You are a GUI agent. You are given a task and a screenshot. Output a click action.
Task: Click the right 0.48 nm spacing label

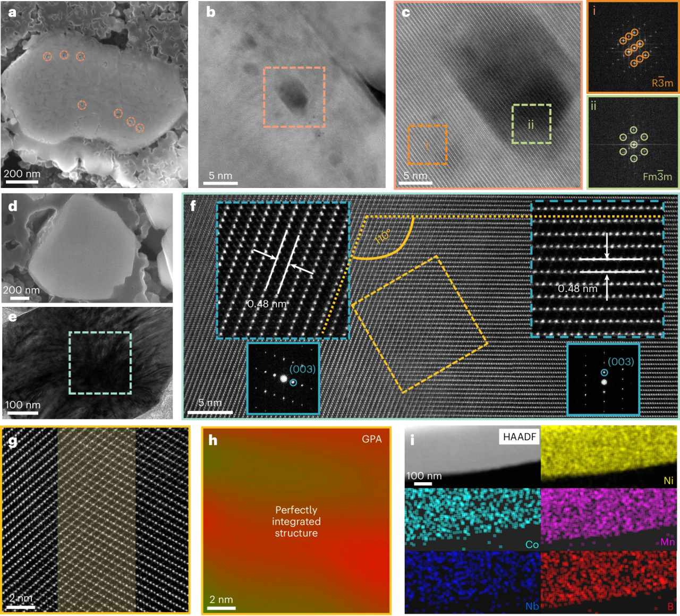(577, 289)
